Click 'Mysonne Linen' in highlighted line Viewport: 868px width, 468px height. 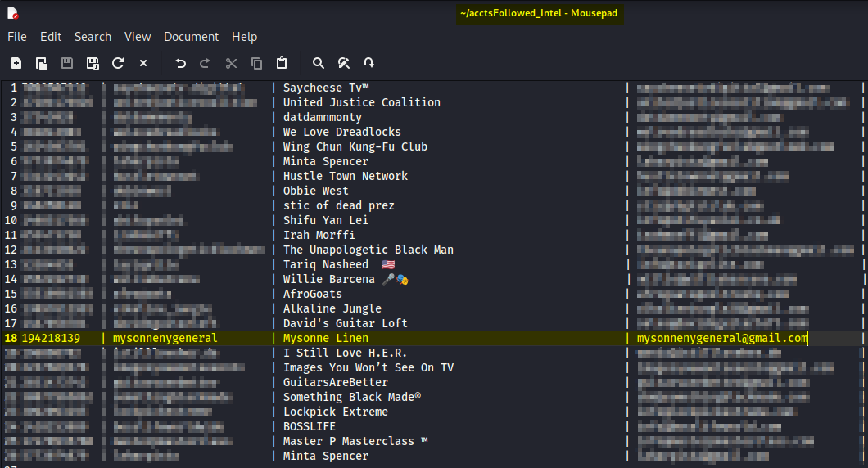[326, 338]
